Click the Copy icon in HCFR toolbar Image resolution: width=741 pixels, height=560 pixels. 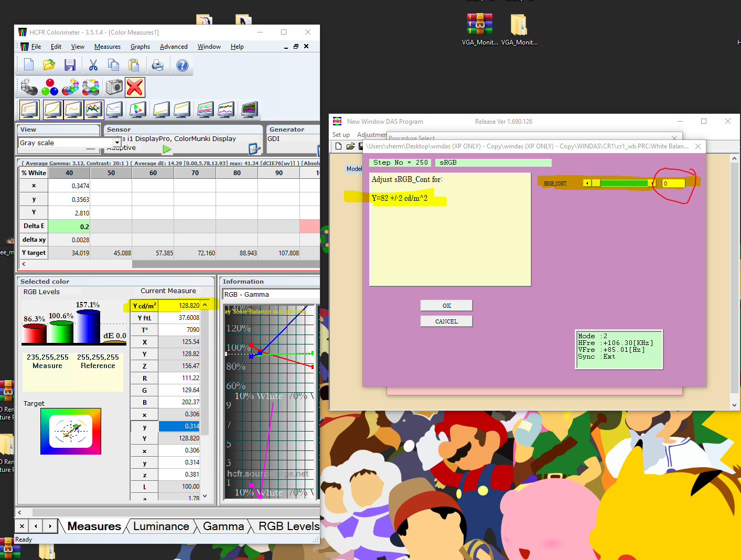point(113,65)
